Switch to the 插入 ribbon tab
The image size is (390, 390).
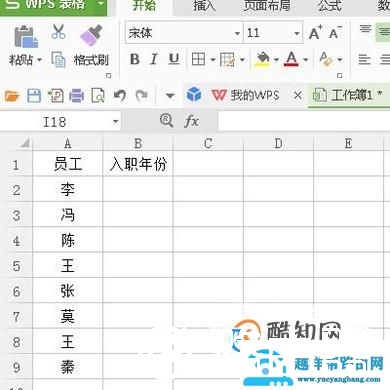(x=204, y=6)
